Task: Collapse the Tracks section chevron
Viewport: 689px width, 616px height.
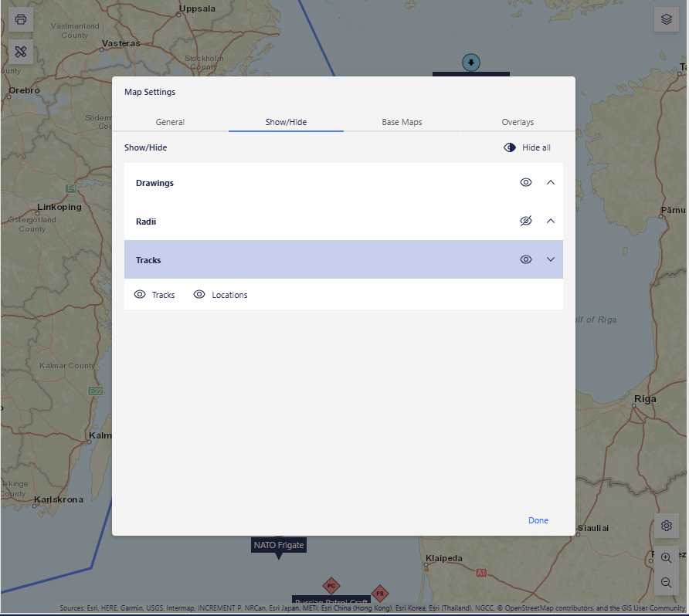Action: [550, 259]
